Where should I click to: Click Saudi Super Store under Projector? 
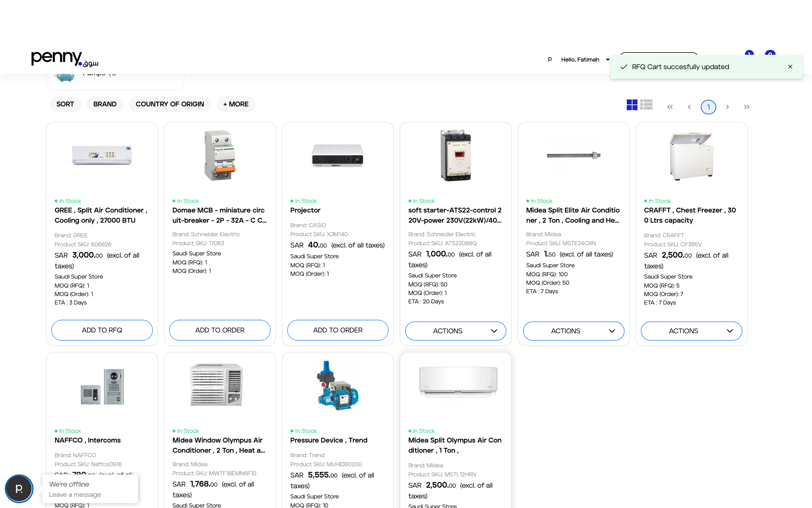pos(314,256)
